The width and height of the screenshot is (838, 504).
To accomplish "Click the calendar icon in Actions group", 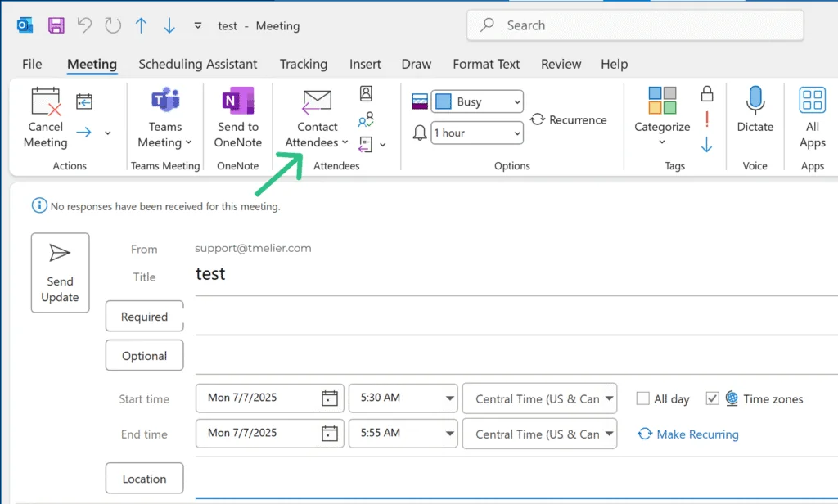I will [x=84, y=101].
